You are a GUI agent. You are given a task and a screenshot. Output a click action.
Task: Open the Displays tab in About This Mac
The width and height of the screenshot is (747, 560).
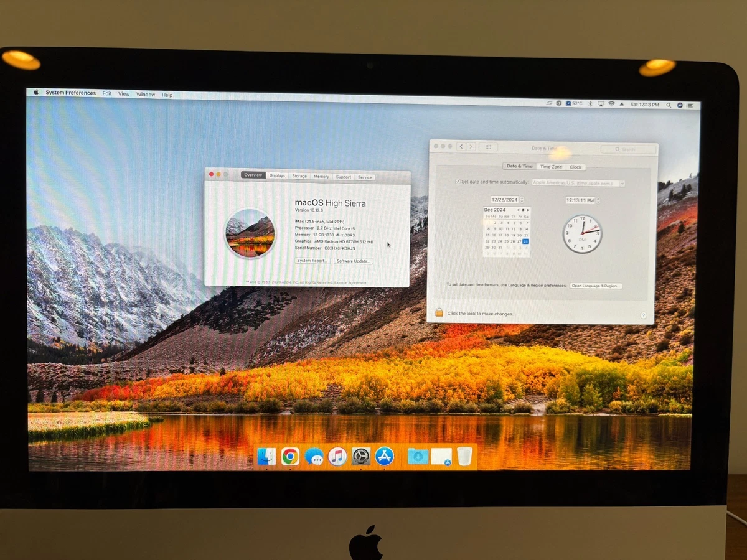(x=276, y=176)
